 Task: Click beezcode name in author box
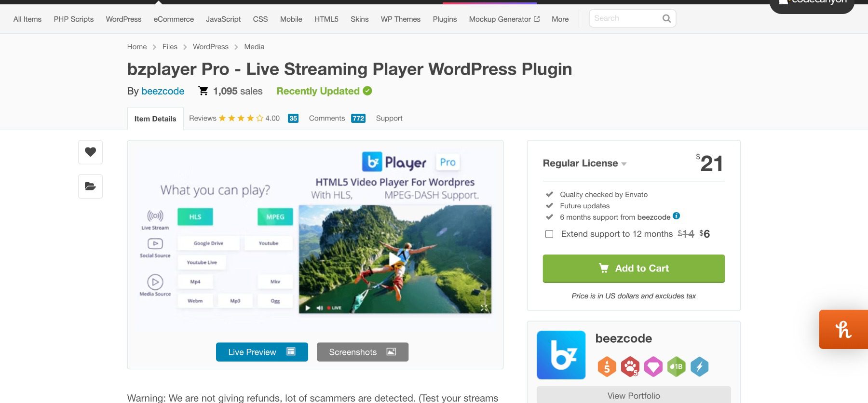(624, 338)
